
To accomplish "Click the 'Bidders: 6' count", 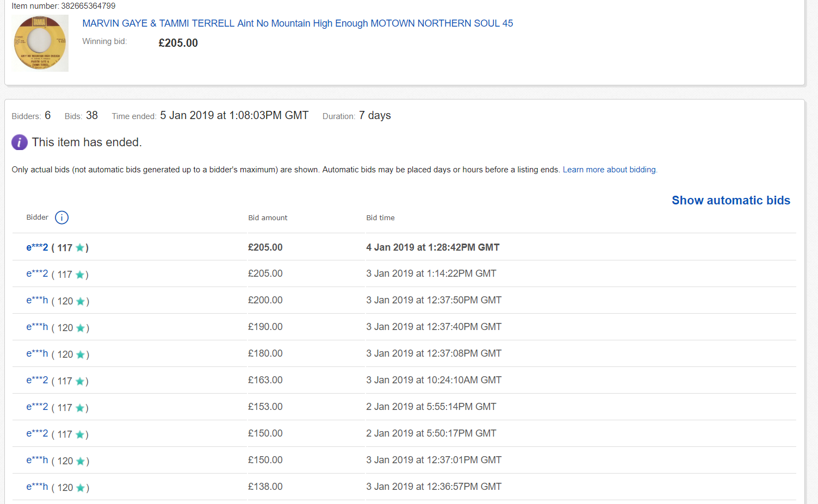I will point(31,116).
